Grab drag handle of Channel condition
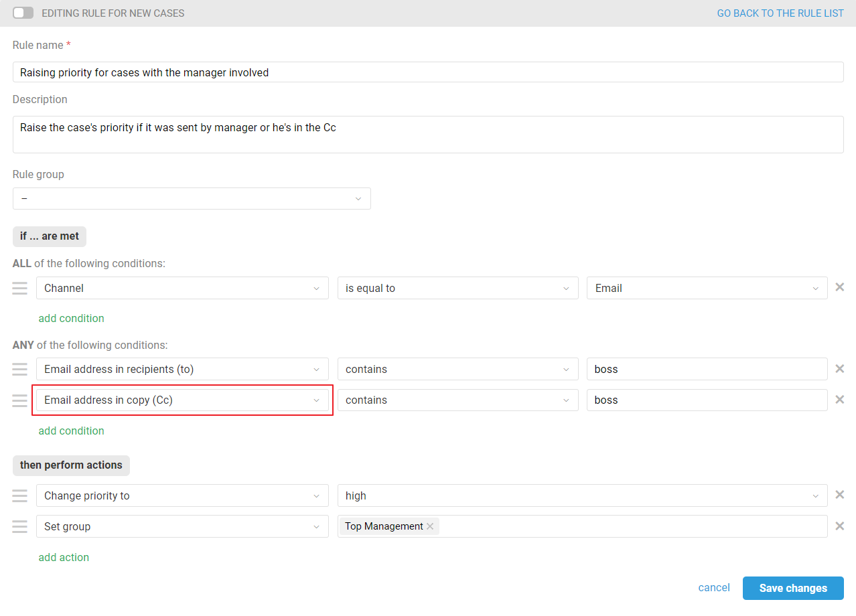This screenshot has height=616, width=856. click(20, 288)
